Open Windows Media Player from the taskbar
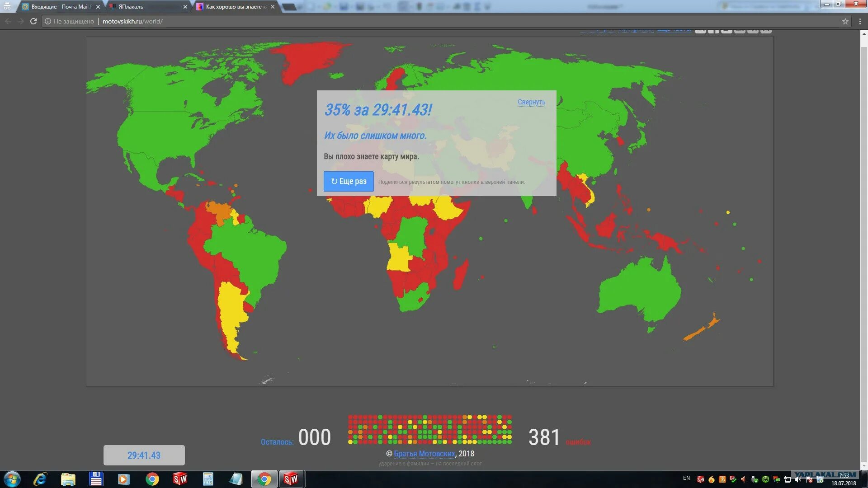The image size is (868, 488). [123, 479]
